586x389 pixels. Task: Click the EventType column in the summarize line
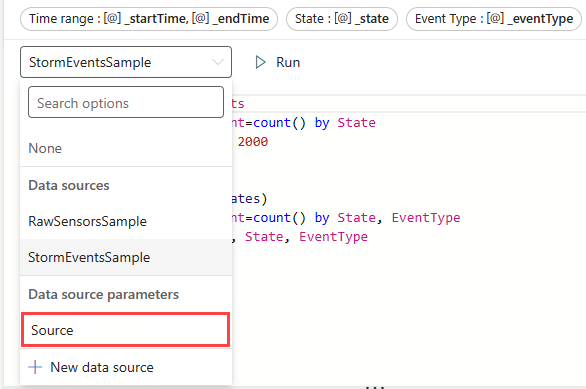point(426,217)
